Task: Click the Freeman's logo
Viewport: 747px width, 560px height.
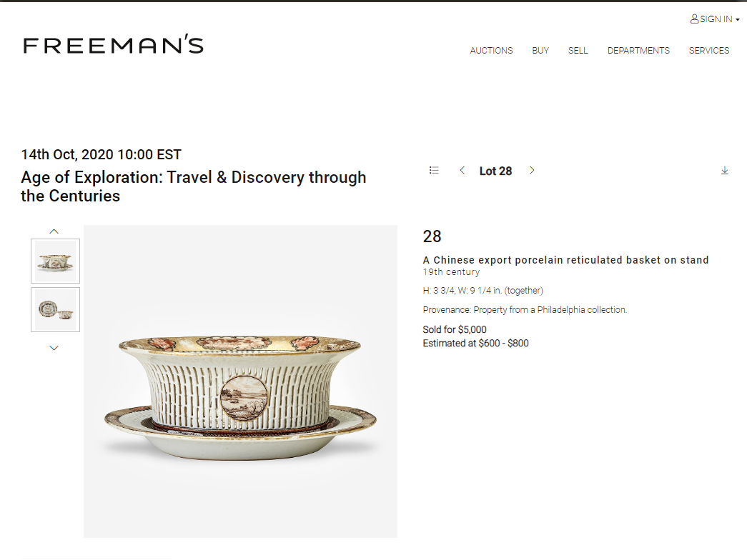Action: click(114, 45)
